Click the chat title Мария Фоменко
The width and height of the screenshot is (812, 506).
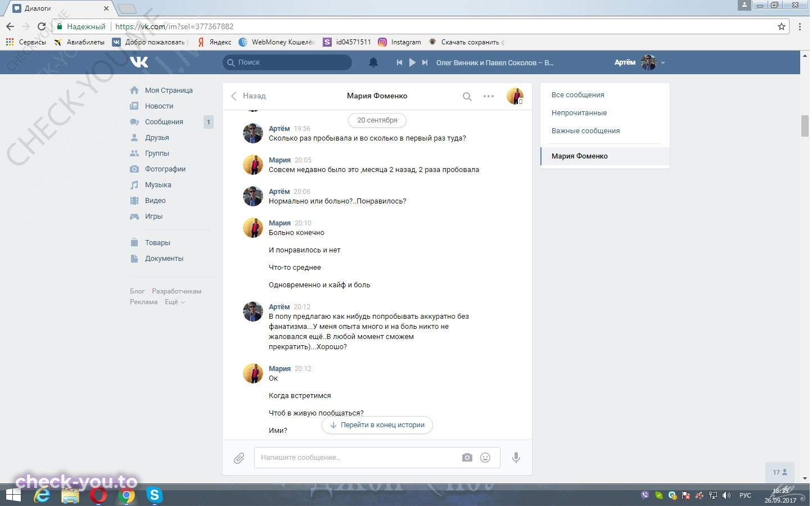[x=377, y=96]
